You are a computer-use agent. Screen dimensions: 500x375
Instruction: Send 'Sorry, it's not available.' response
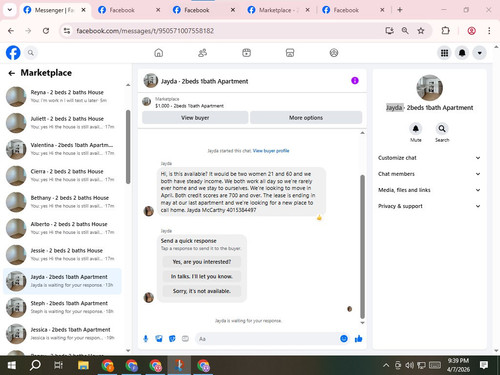tap(202, 291)
